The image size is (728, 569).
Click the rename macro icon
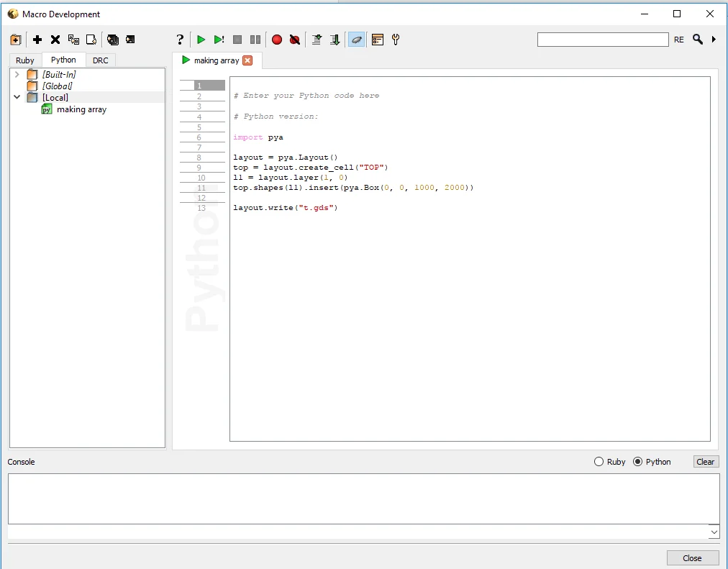pyautogui.click(x=73, y=40)
